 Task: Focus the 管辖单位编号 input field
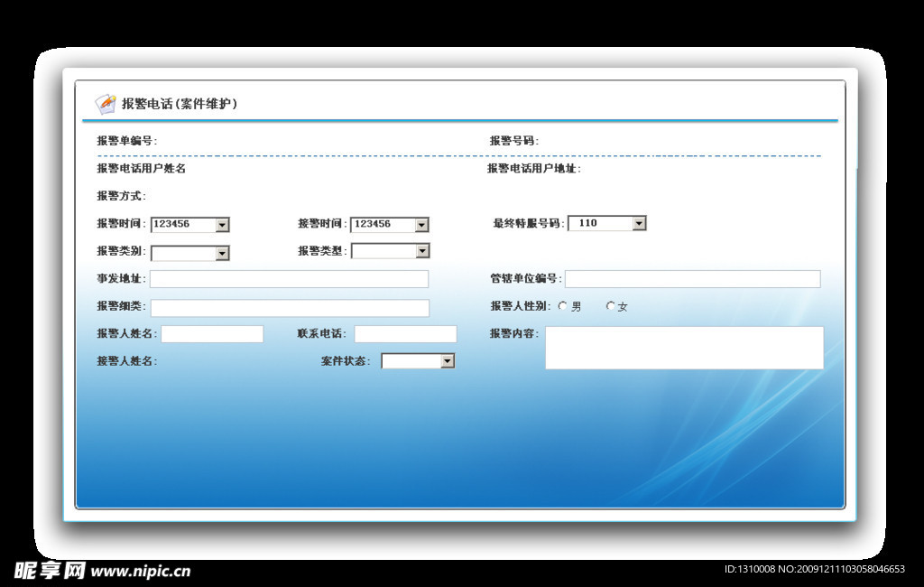pyautogui.click(x=692, y=279)
